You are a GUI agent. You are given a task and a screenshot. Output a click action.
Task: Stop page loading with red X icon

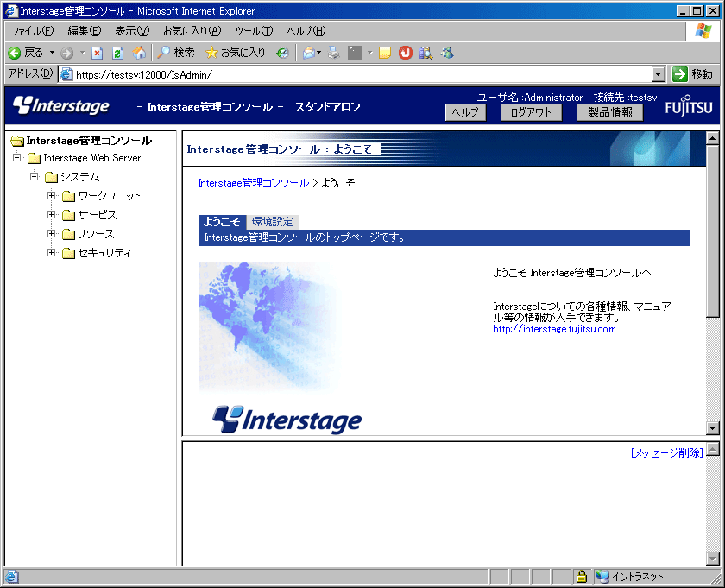[97, 54]
